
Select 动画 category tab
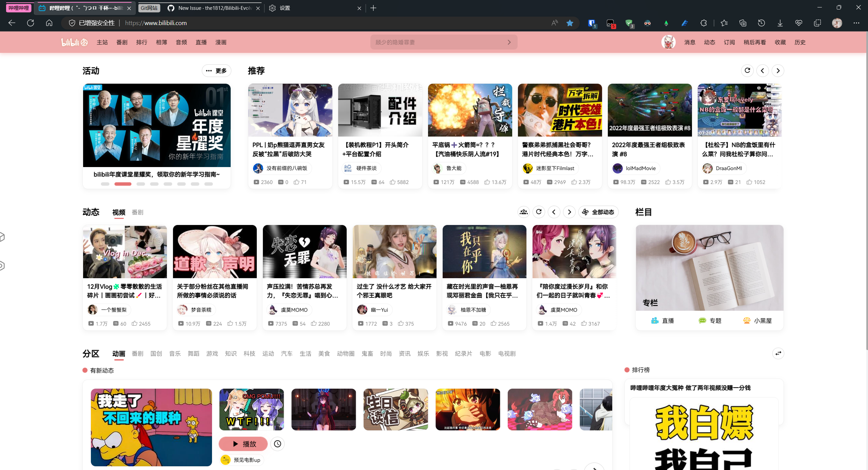point(119,353)
